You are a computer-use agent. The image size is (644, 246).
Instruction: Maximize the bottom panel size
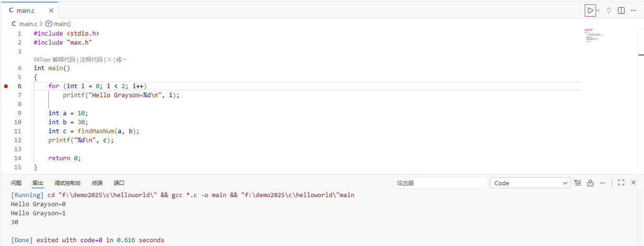(621, 183)
